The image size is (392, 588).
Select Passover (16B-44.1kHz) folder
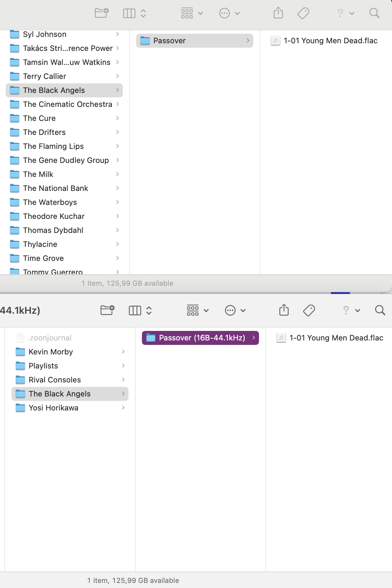pyautogui.click(x=200, y=338)
